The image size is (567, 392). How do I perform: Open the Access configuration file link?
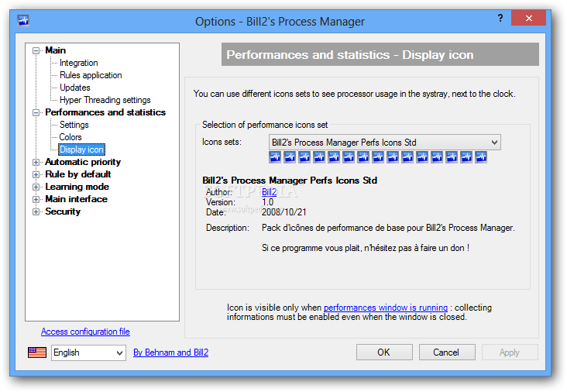tap(85, 332)
